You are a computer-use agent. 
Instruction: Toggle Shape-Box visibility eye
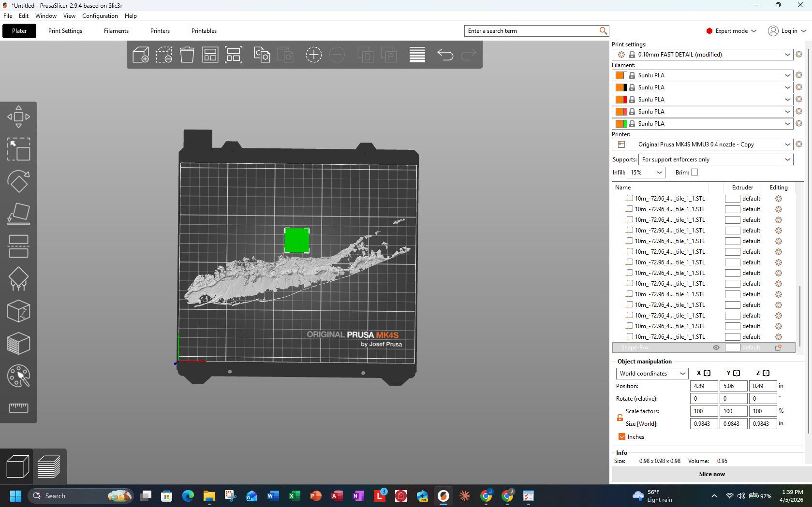pos(716,348)
